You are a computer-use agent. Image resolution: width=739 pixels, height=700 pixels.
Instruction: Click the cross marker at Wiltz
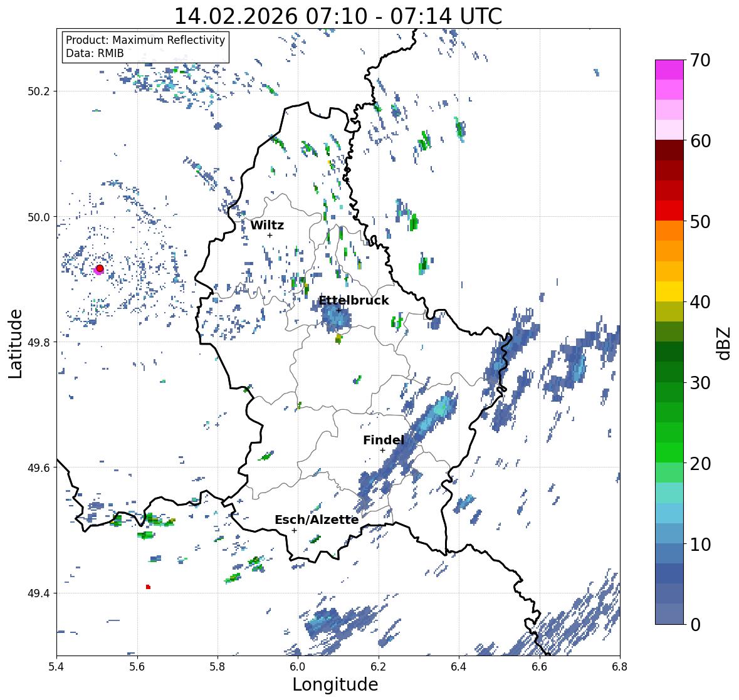270,236
